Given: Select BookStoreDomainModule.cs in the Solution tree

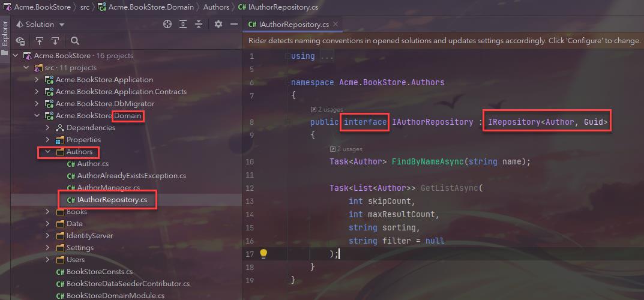Looking at the screenshot, I should pos(115,296).
